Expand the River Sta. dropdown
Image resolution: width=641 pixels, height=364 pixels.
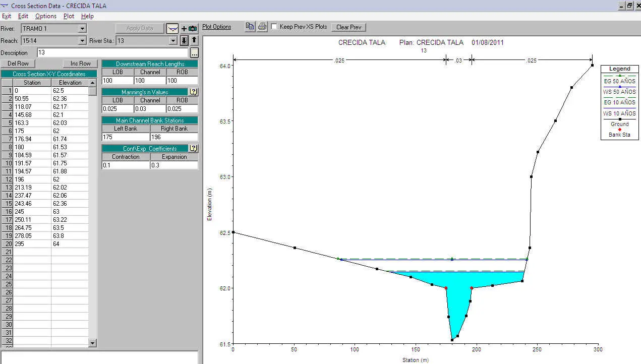pyautogui.click(x=173, y=41)
